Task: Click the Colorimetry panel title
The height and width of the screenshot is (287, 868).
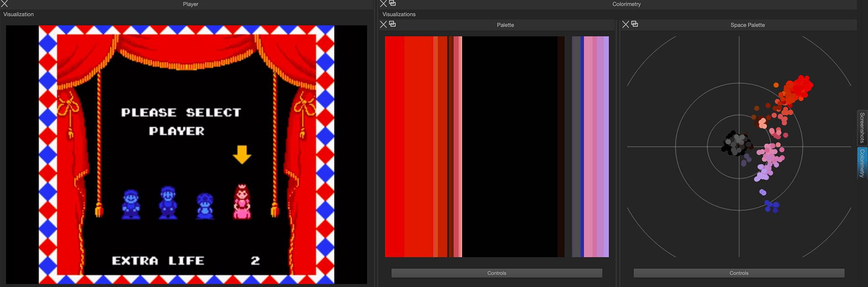Action: point(626,4)
